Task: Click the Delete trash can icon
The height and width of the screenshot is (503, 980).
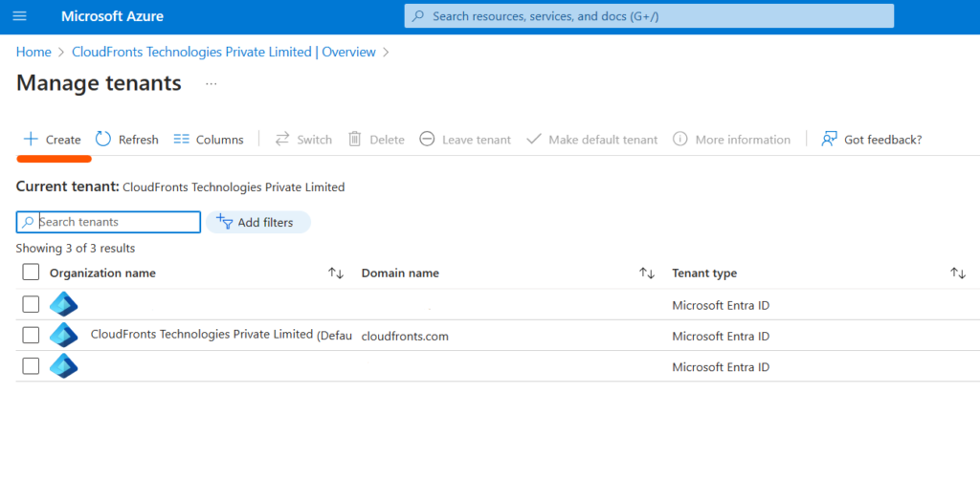Action: tap(354, 139)
